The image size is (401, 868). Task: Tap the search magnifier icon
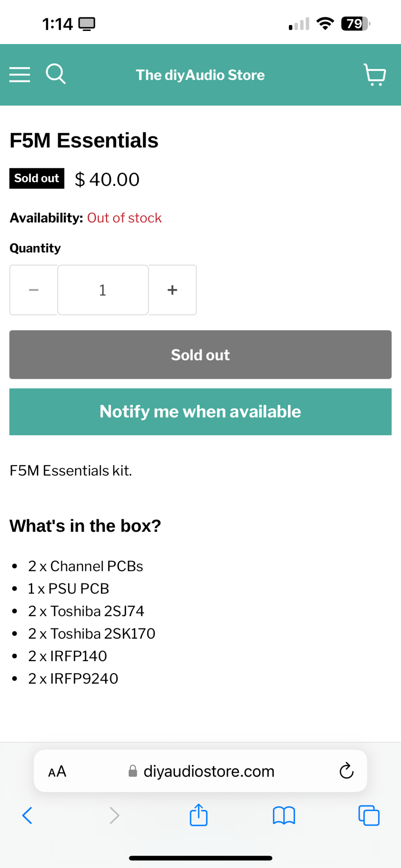click(x=55, y=74)
